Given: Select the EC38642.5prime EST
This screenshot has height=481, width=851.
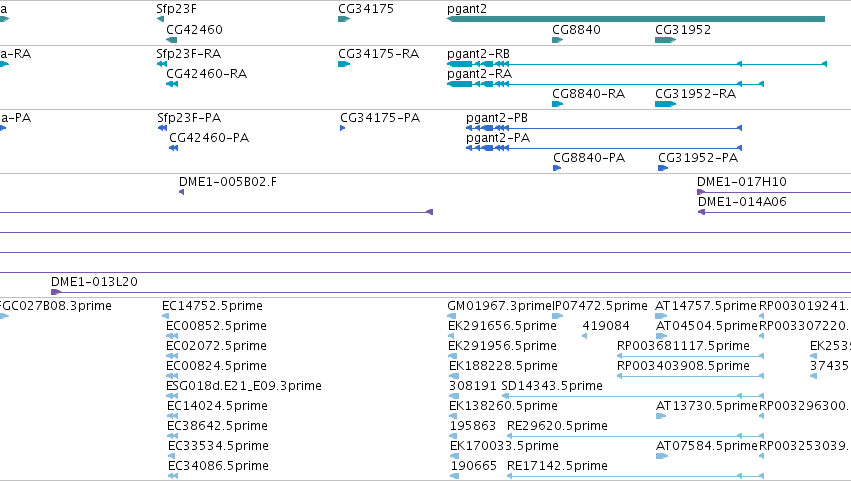Looking at the screenshot, I should pyautogui.click(x=172, y=436).
